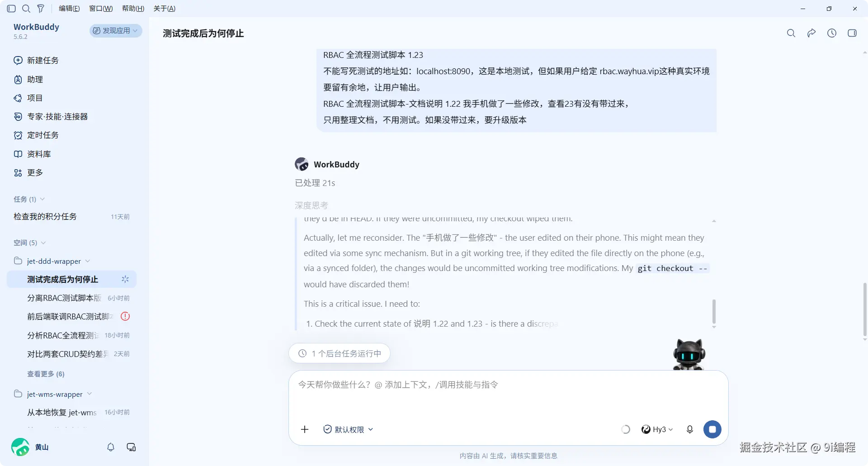Image resolution: width=868 pixels, height=466 pixels.
Task: Open the 发现应用 dropdown
Action: (x=116, y=30)
